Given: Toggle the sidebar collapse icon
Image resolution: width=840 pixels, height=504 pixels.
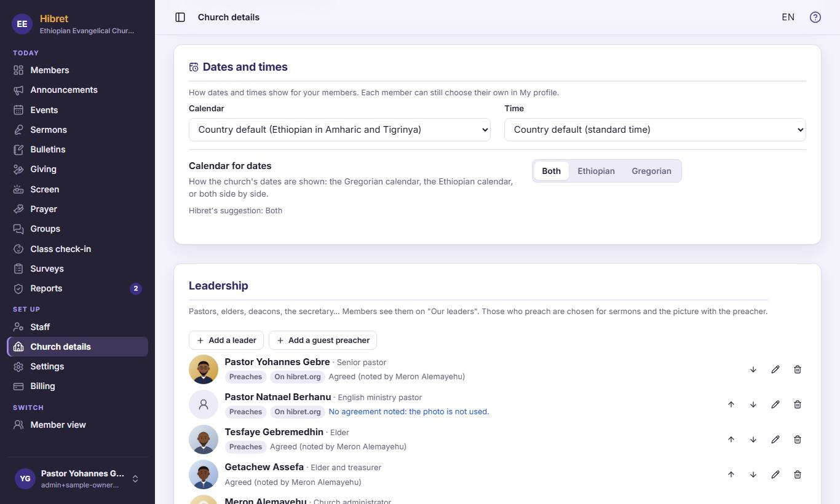Looking at the screenshot, I should [180, 17].
